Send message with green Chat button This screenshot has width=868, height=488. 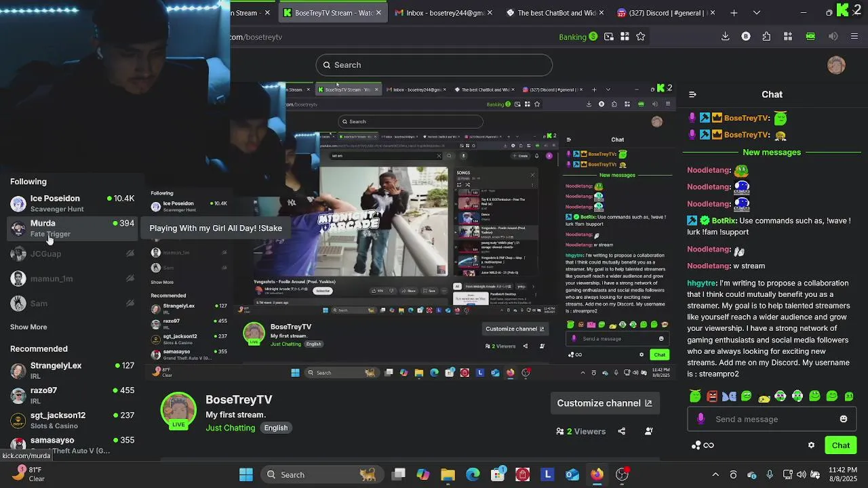click(841, 445)
